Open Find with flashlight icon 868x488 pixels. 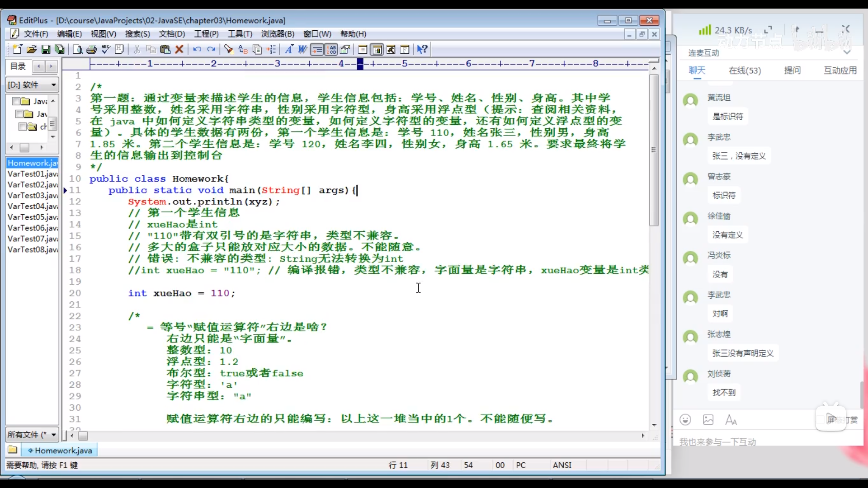click(x=229, y=49)
